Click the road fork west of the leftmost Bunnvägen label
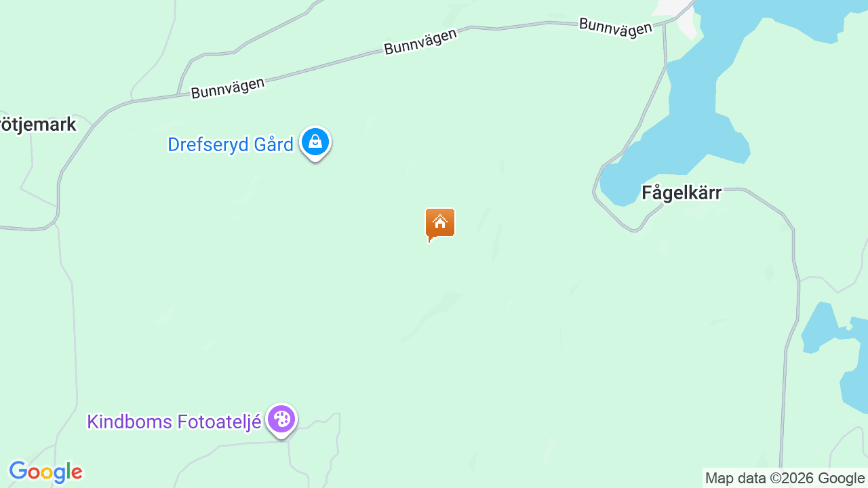The height and width of the screenshot is (488, 868). (178, 94)
